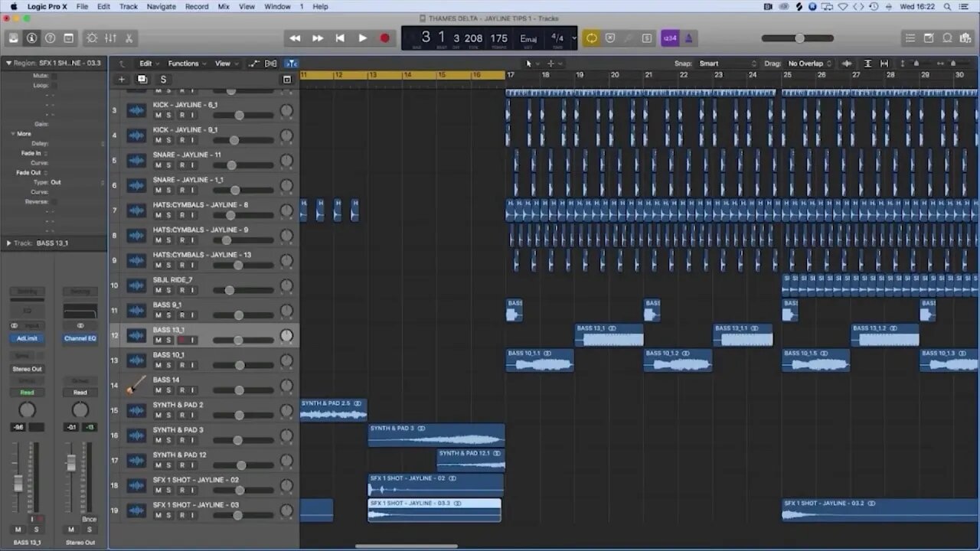This screenshot has height=551, width=980.
Task: Open the Note Pads panel
Action: tap(929, 38)
